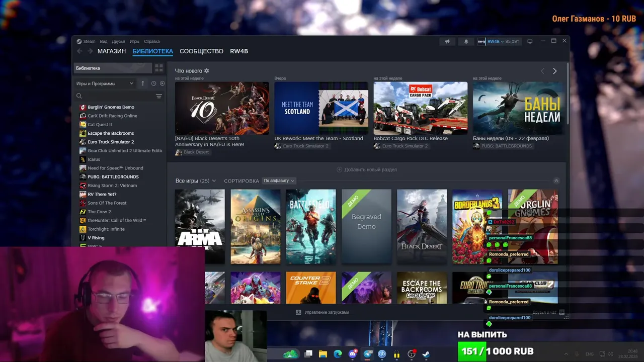The width and height of the screenshot is (644, 362).
Task: Collapse the All Games shelf arrow
Action: [556, 180]
